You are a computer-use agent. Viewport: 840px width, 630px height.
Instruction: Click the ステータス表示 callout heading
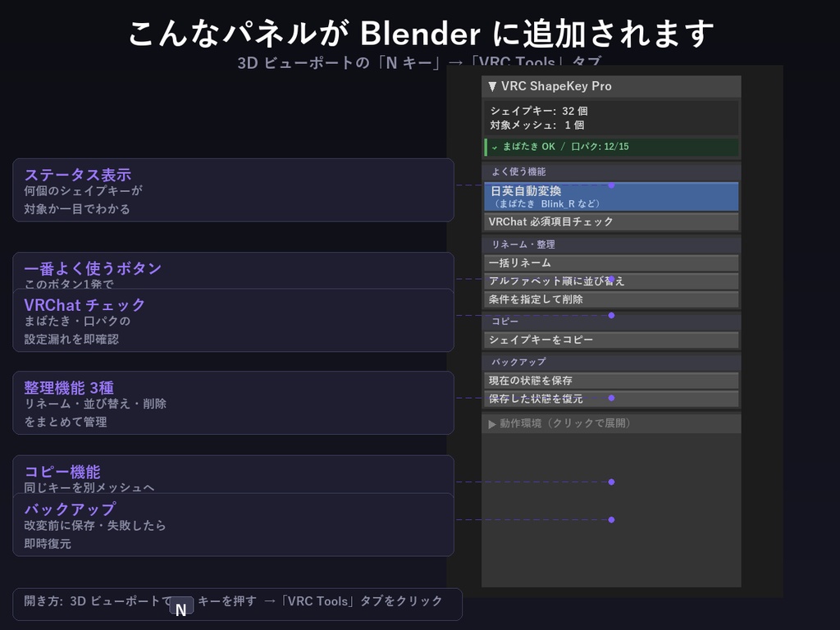pyautogui.click(x=78, y=176)
